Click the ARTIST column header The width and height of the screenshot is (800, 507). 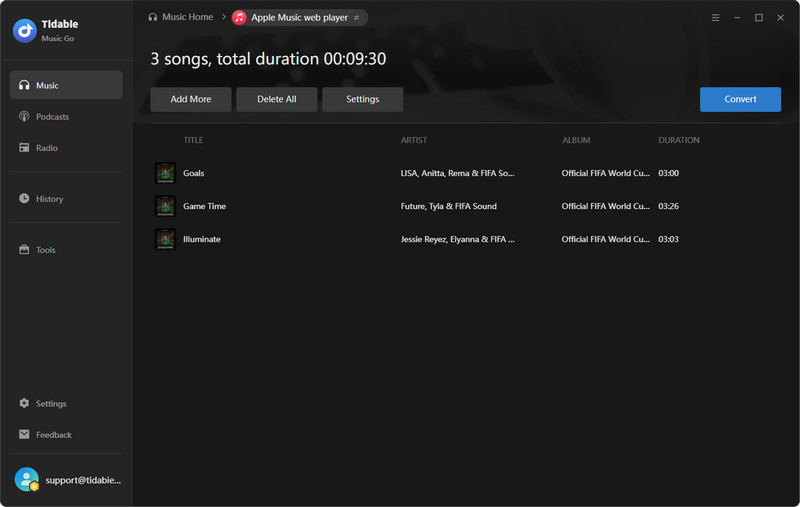click(414, 140)
